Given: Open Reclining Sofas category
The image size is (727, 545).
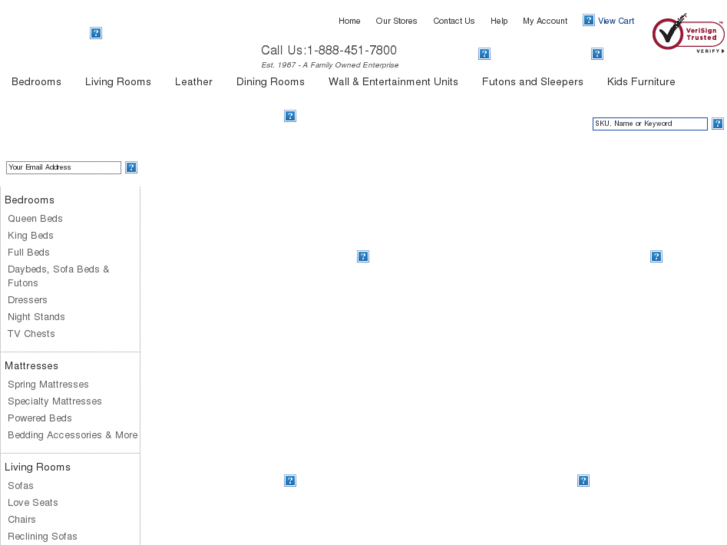Looking at the screenshot, I should click(43, 537).
